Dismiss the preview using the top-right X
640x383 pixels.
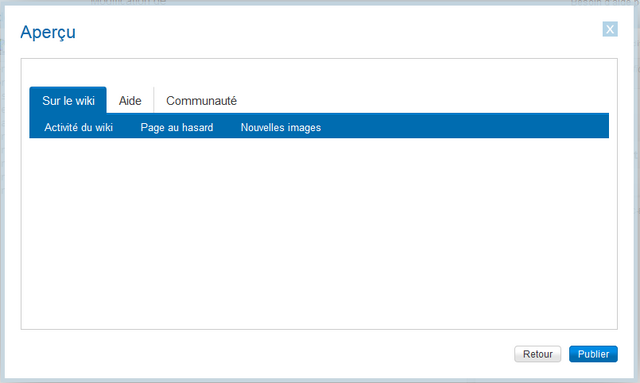click(610, 29)
